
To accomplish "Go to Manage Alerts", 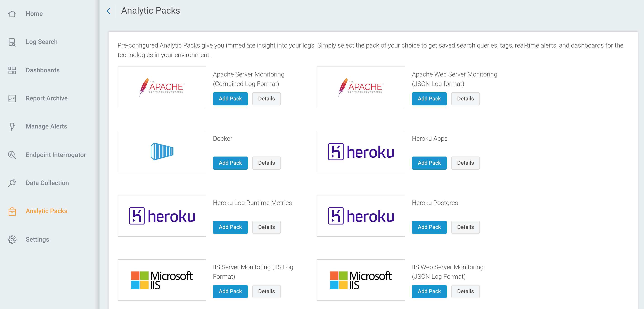I will [46, 126].
